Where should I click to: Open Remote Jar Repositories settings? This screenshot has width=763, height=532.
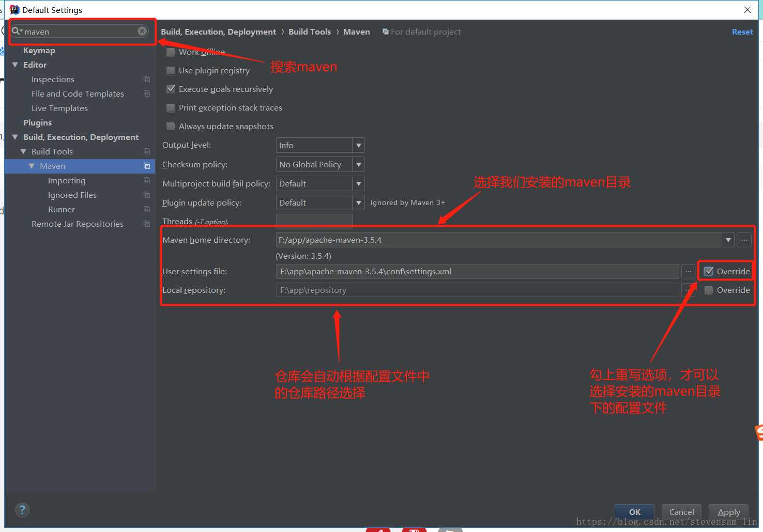click(78, 224)
